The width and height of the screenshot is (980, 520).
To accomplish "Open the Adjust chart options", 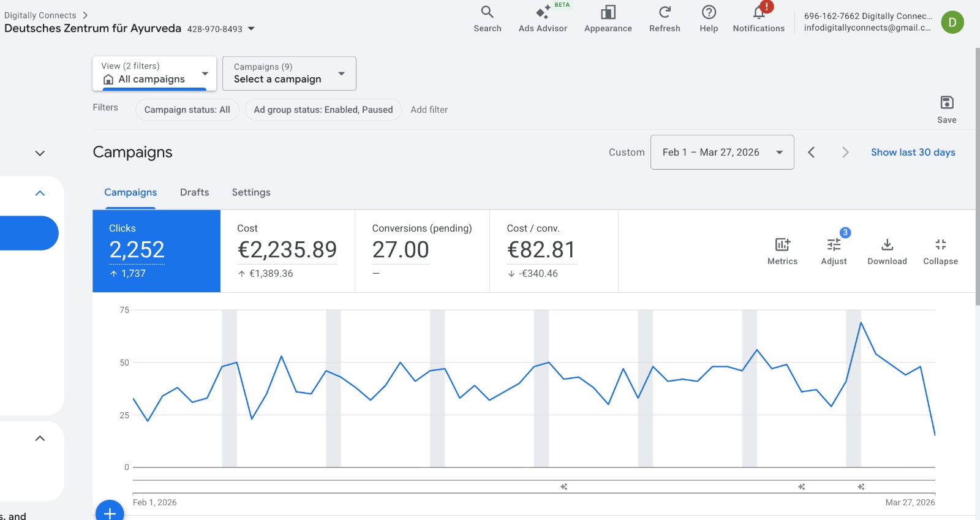I will (834, 251).
